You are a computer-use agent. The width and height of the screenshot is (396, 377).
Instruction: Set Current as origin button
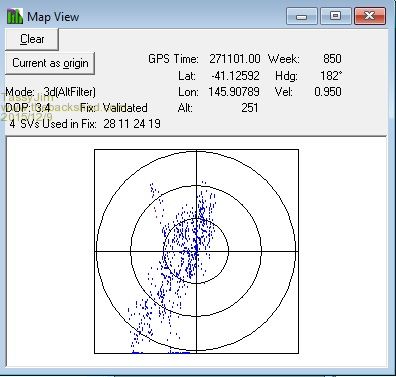[50, 63]
